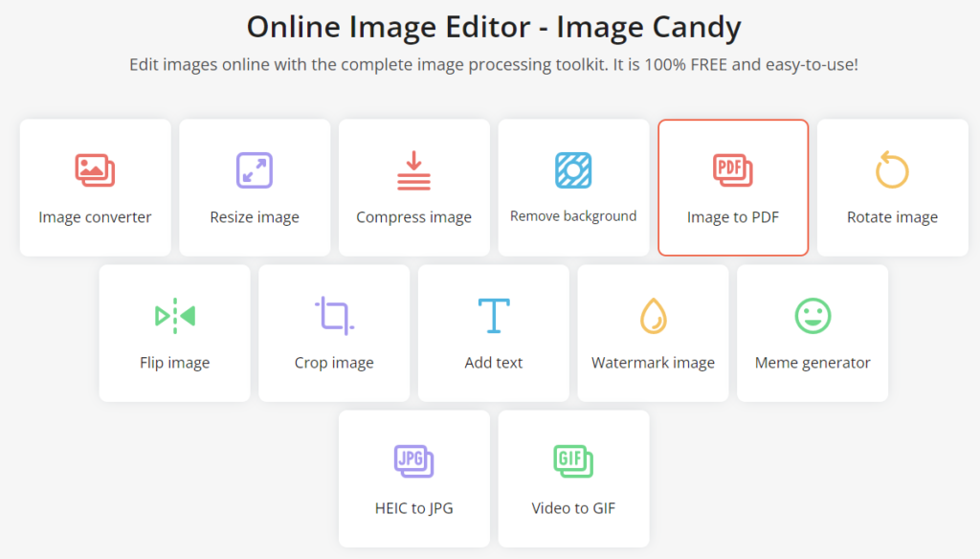Click the "Flip image" label
980x559 pixels.
pyautogui.click(x=175, y=363)
